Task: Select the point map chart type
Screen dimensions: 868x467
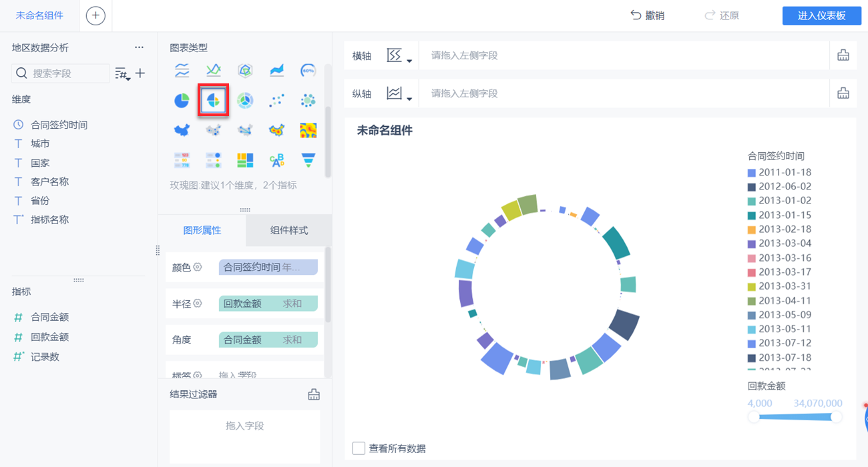Action: click(214, 130)
